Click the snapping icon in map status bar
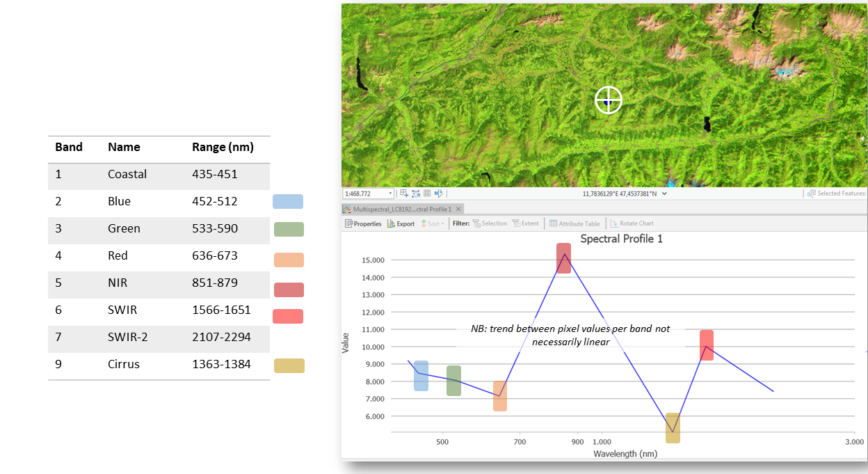Viewport: 868px width, 474px height. pyautogui.click(x=416, y=193)
